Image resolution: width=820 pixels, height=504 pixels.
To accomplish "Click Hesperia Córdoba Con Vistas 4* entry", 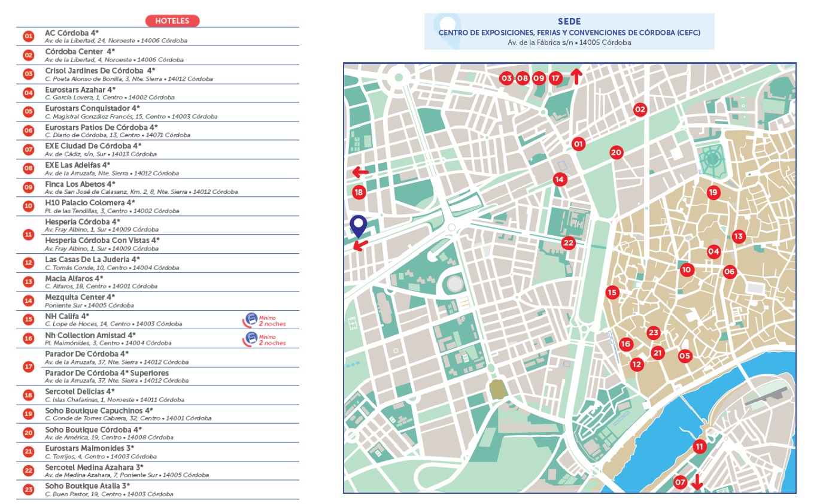I will (x=102, y=241).
